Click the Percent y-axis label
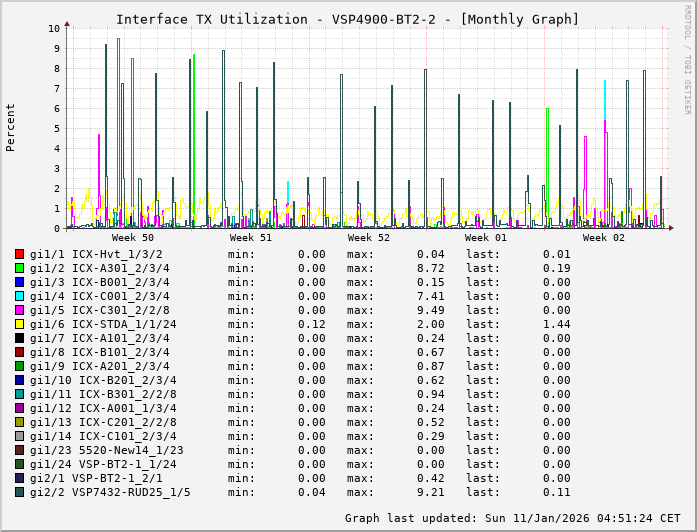The height and width of the screenshot is (532, 697). tap(11, 128)
